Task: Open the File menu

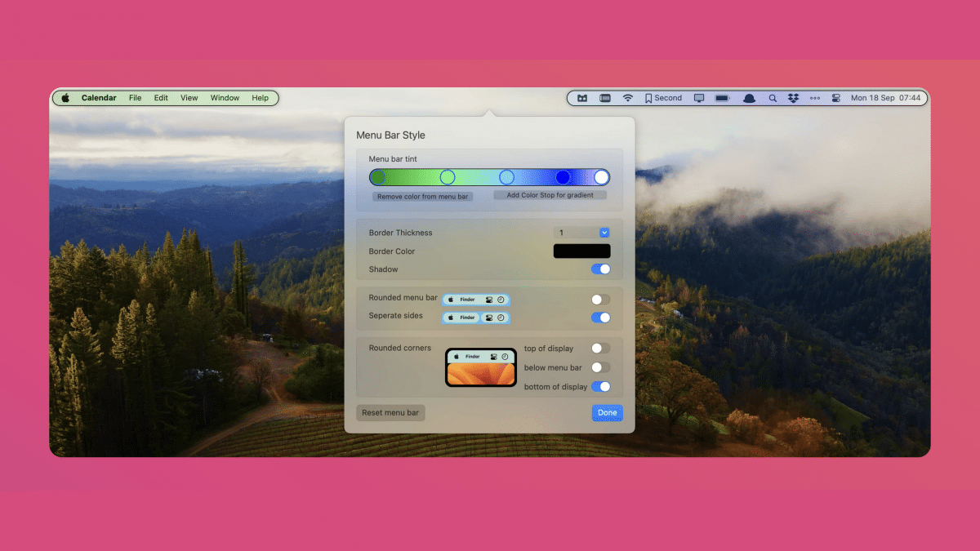Action: (135, 98)
